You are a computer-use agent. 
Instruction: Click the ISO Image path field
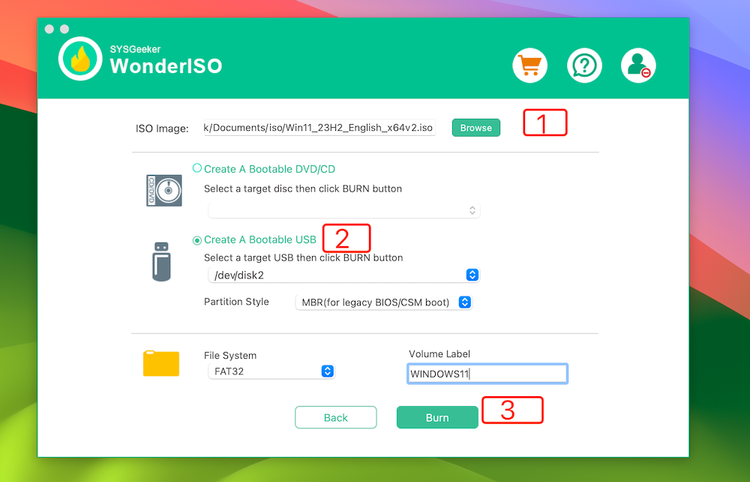320,128
